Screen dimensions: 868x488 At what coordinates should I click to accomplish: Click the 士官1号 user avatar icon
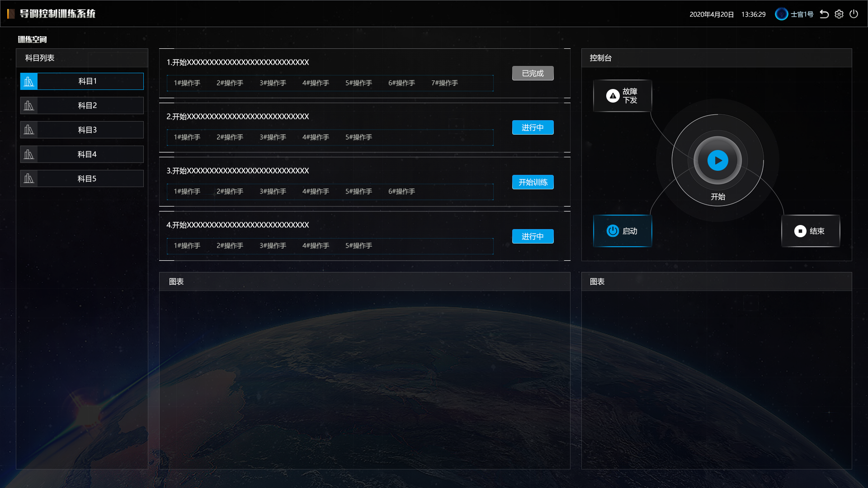point(781,14)
